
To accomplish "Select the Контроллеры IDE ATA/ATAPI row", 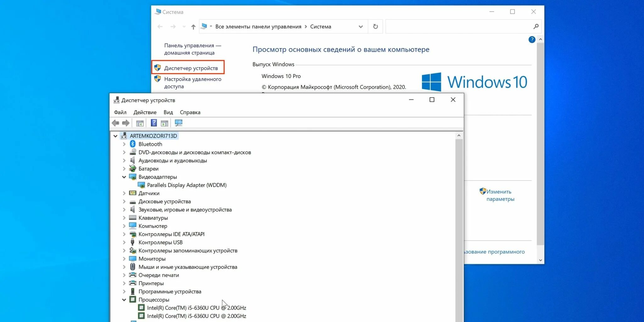I will click(171, 234).
